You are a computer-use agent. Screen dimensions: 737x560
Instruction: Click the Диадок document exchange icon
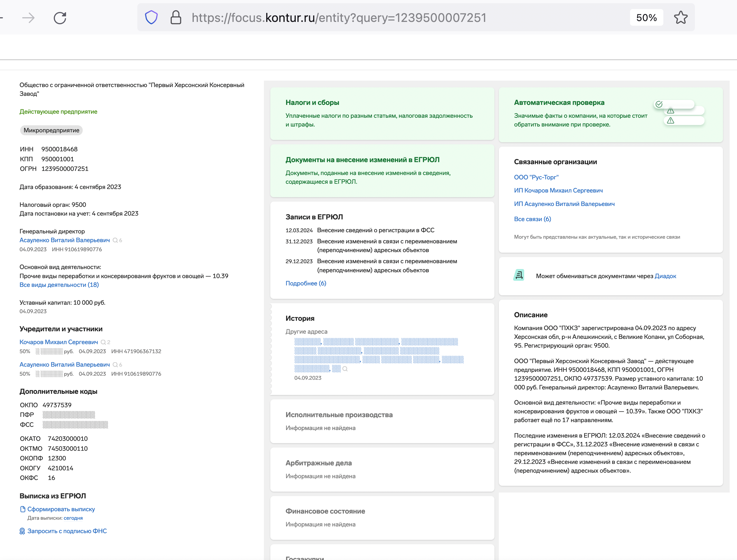pos(519,275)
